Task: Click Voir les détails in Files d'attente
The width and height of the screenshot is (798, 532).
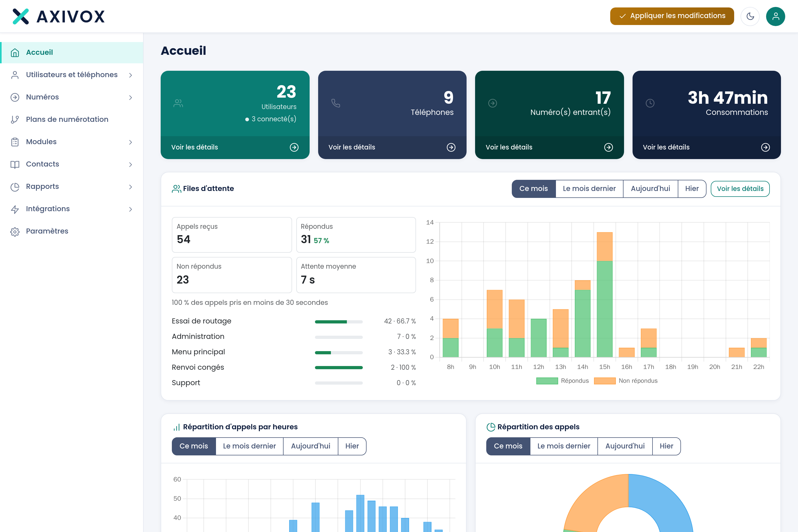Action: [740, 189]
